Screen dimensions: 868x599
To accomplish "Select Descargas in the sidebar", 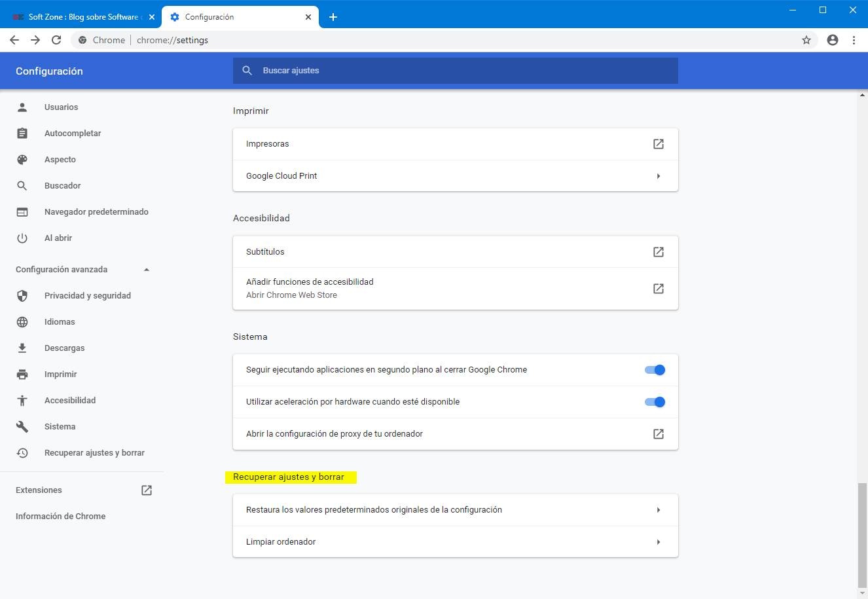I will (64, 348).
